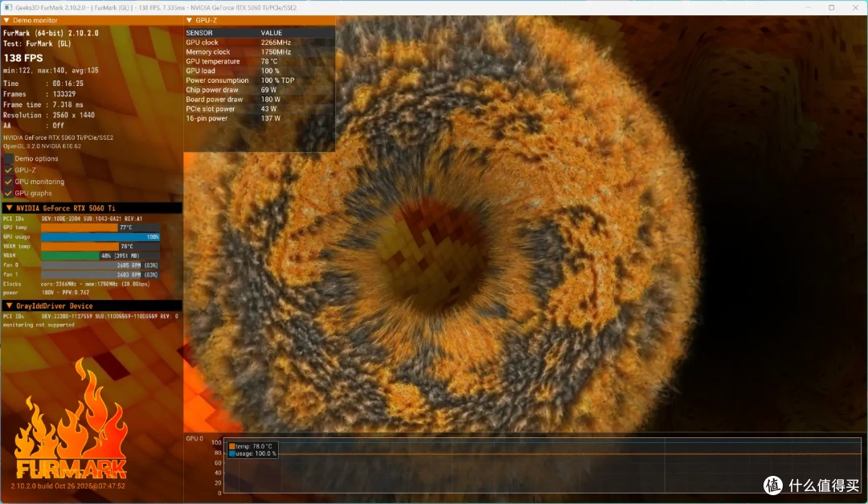
Task: Click the VALUE column header
Action: pyautogui.click(x=272, y=33)
